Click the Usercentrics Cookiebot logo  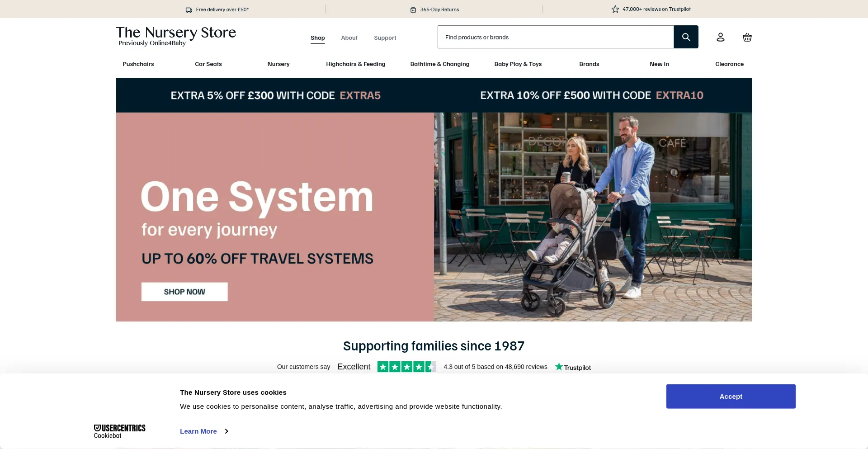pyautogui.click(x=120, y=431)
